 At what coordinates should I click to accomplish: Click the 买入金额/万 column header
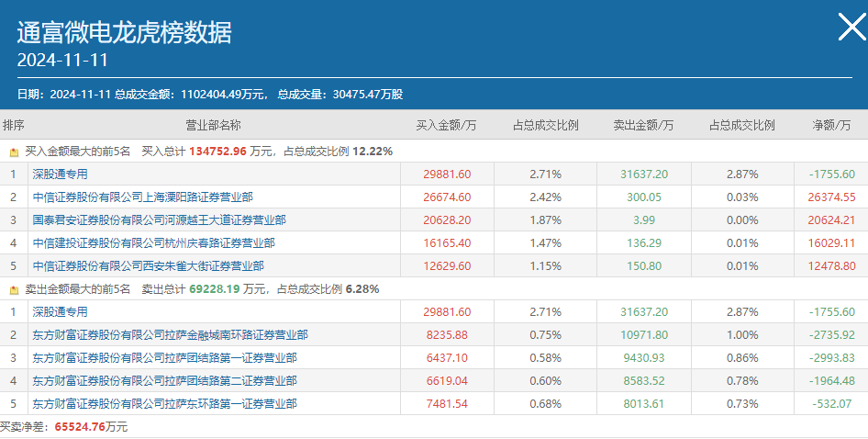(446, 125)
